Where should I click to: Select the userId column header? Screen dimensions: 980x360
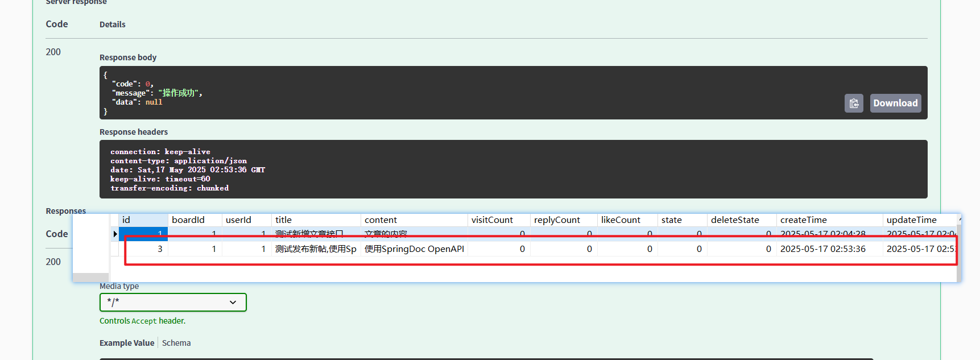[246, 220]
